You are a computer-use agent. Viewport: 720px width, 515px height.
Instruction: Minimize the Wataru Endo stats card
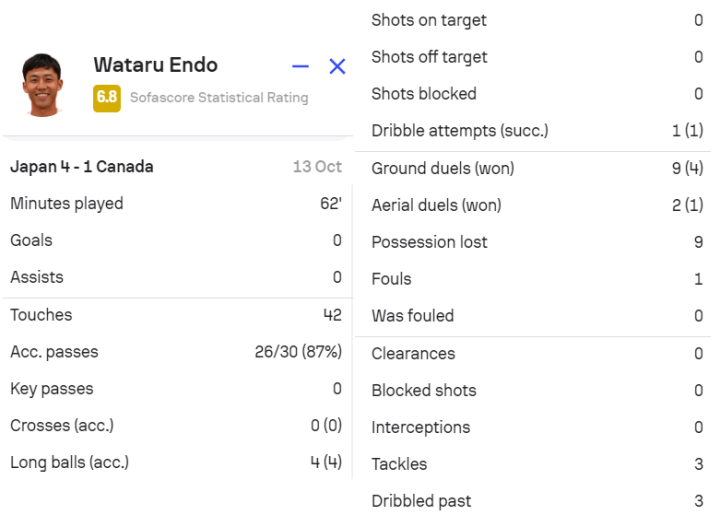point(300,67)
